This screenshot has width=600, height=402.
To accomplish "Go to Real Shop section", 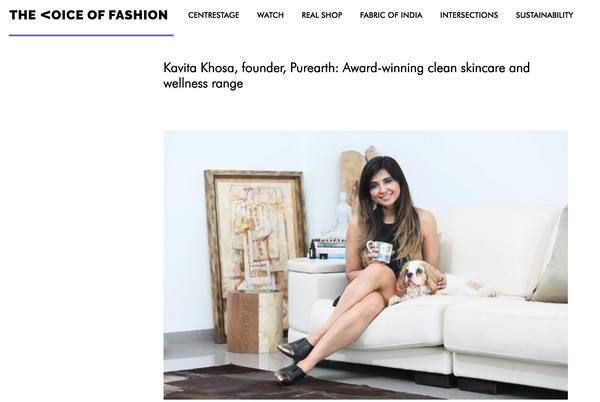I will click(322, 15).
